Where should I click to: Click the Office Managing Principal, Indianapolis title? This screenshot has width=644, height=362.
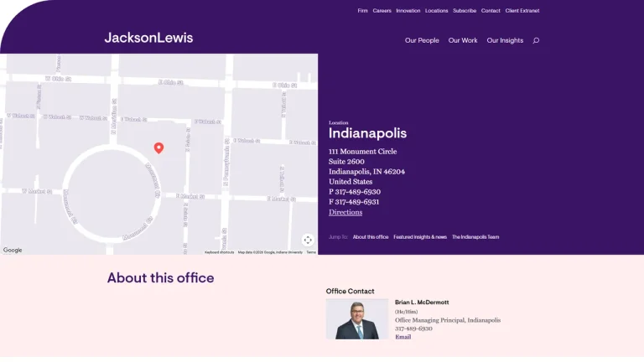coord(448,320)
